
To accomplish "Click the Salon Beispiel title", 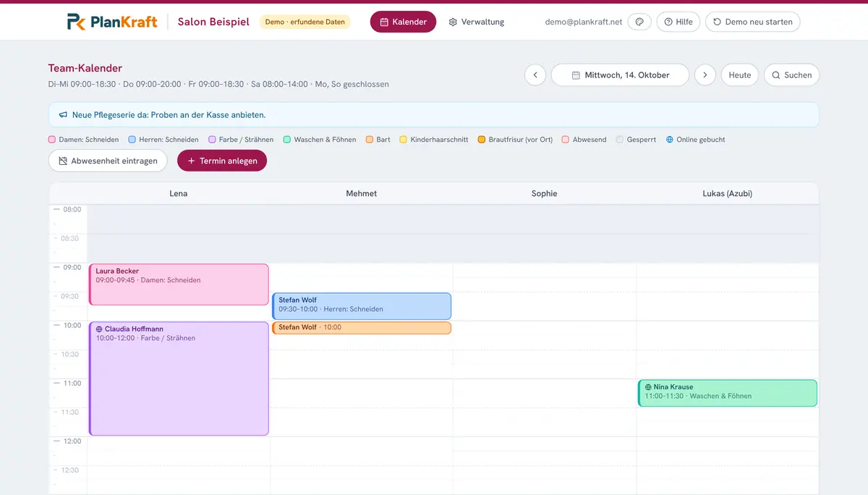I will tap(213, 22).
